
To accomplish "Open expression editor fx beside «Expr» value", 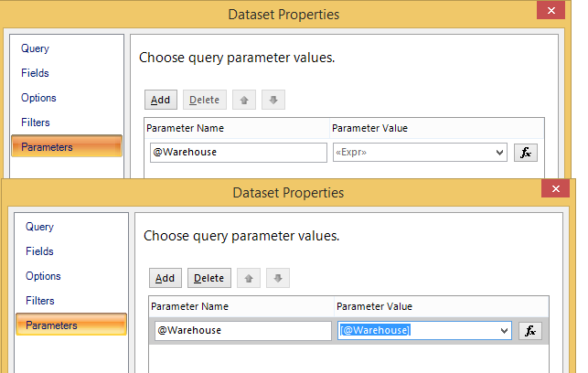I will (x=526, y=153).
